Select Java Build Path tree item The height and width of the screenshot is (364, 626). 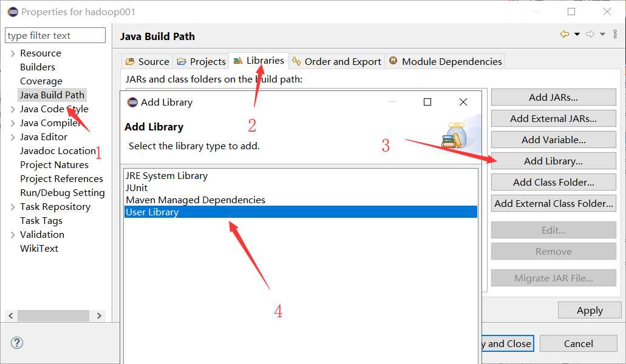tap(52, 95)
